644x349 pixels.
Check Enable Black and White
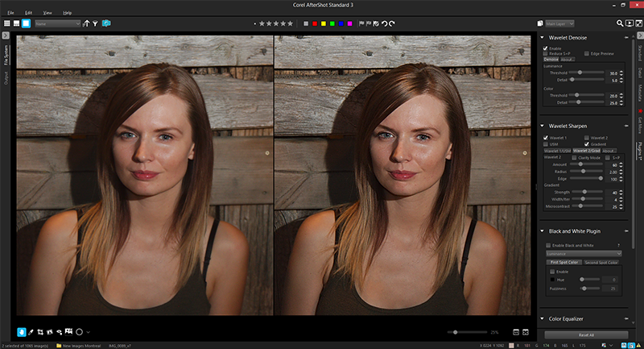pyautogui.click(x=548, y=245)
